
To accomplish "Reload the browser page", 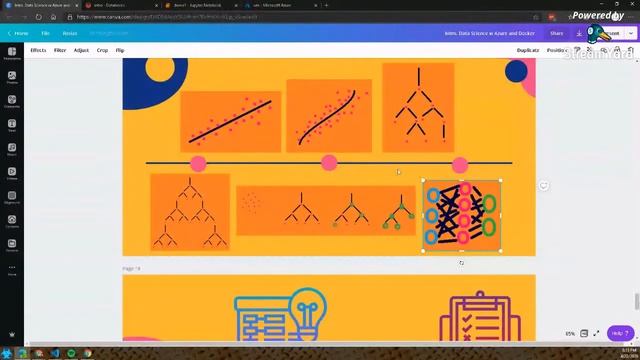I will [x=38, y=17].
